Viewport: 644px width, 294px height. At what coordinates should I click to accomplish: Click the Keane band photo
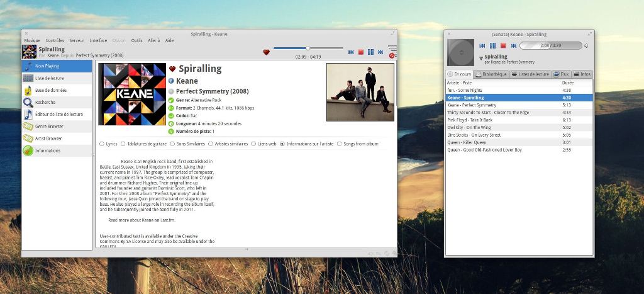pos(360,92)
